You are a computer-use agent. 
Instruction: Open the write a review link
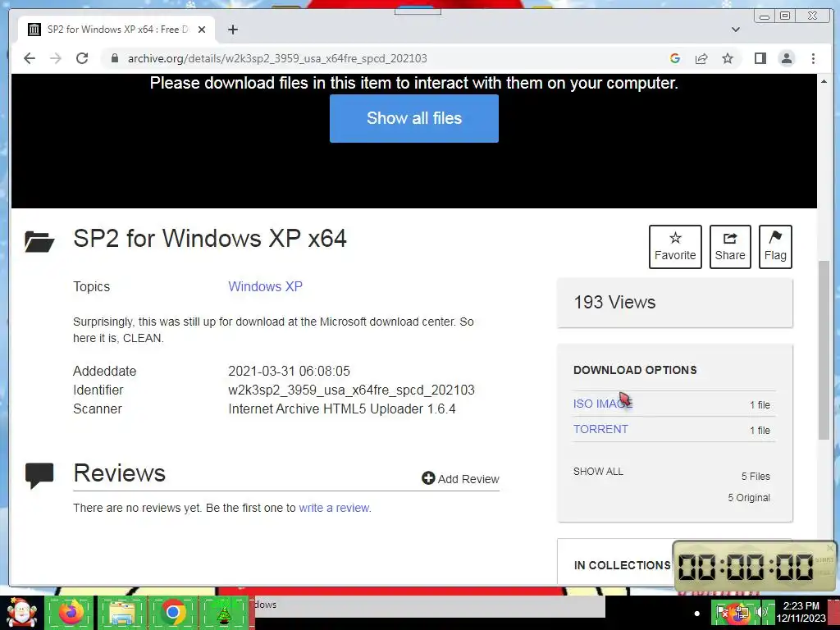334,508
